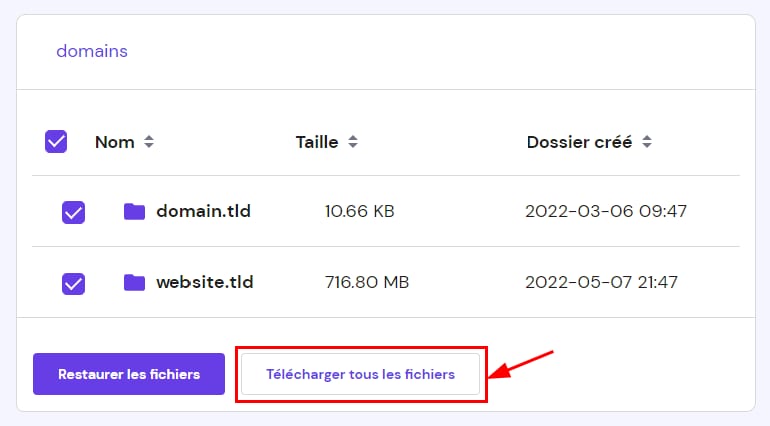Click the Nom column header label
The image size is (770, 426).
pyautogui.click(x=114, y=142)
